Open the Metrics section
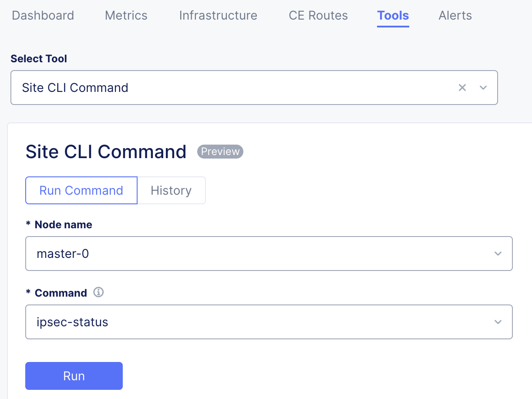Image resolution: width=532 pixels, height=399 pixels. (125, 15)
